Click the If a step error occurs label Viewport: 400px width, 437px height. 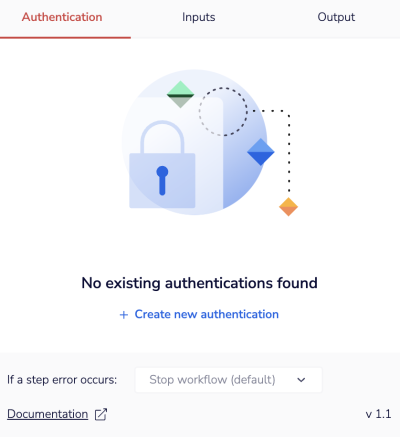[62, 380]
